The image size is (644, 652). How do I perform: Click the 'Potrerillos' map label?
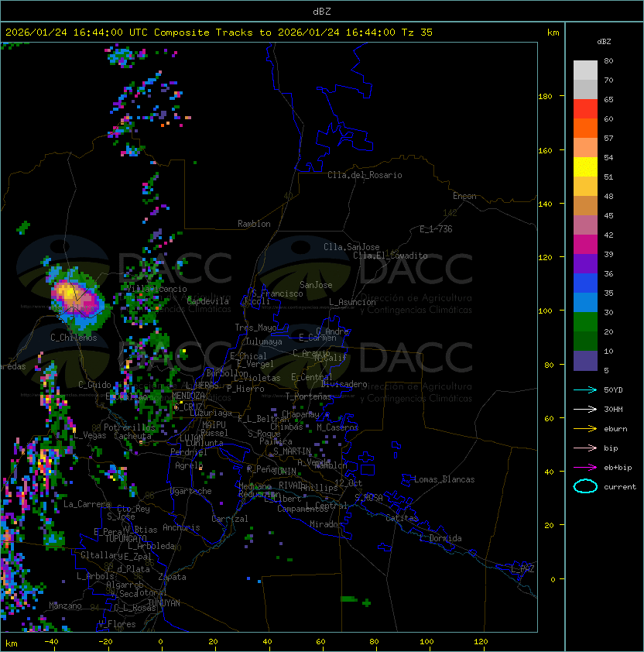coord(129,427)
